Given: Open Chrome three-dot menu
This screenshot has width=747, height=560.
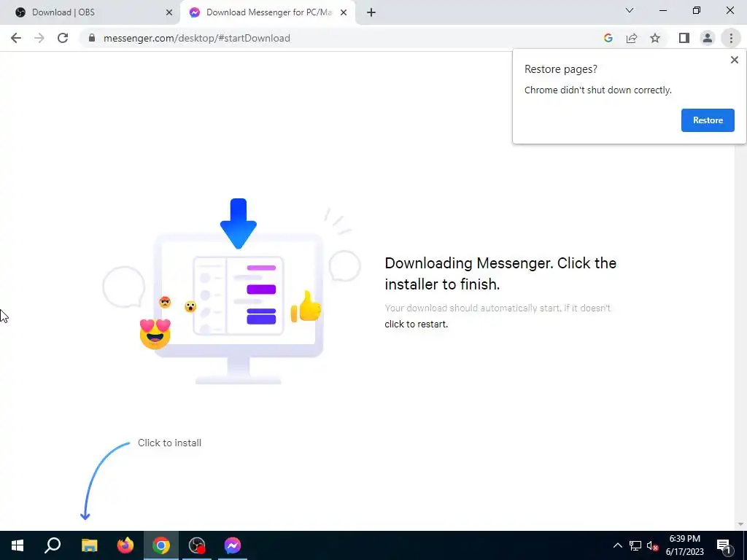Looking at the screenshot, I should [x=731, y=38].
